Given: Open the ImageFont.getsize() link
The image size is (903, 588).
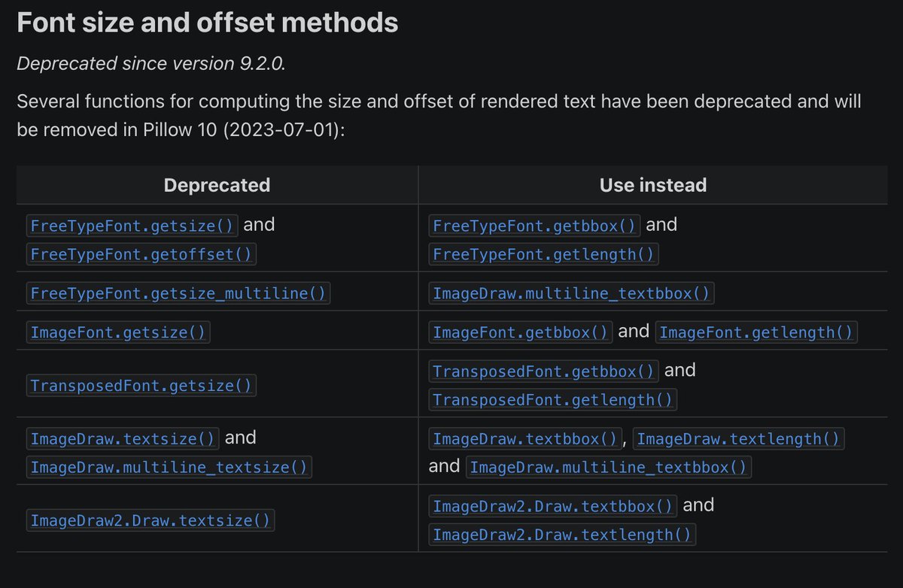Looking at the screenshot, I should (x=118, y=332).
